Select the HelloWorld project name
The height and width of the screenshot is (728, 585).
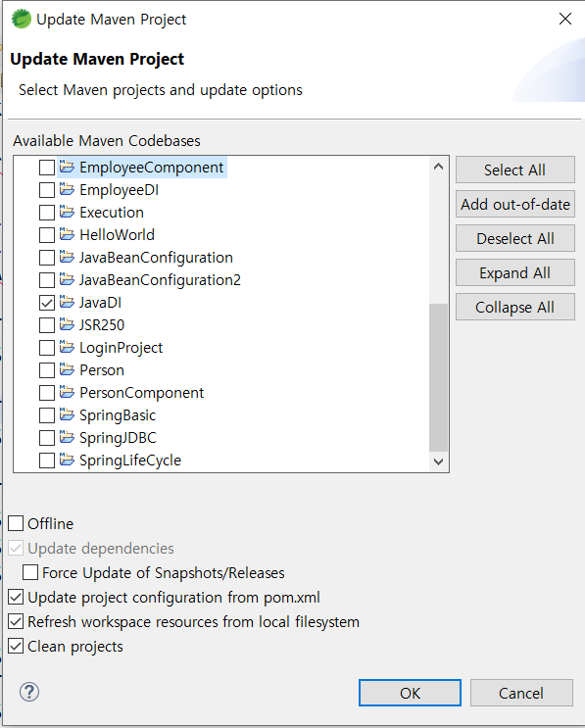point(117,235)
